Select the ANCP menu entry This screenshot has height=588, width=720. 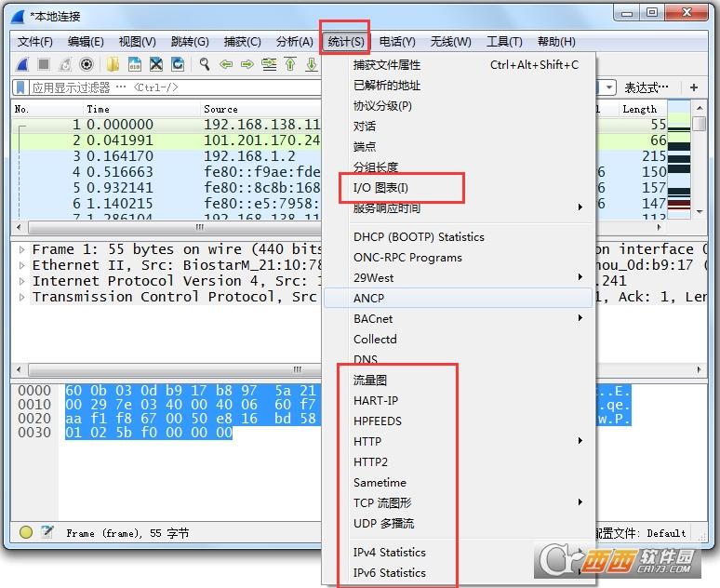458,298
